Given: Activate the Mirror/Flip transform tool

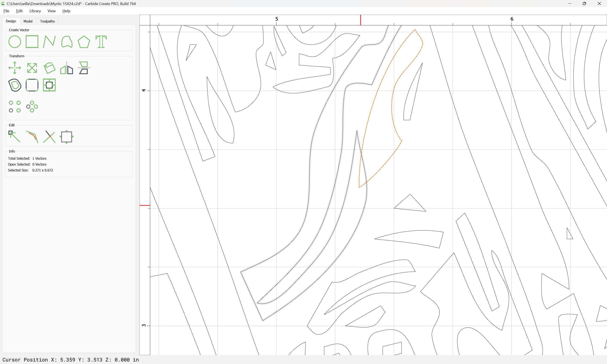Looking at the screenshot, I should click(66, 68).
